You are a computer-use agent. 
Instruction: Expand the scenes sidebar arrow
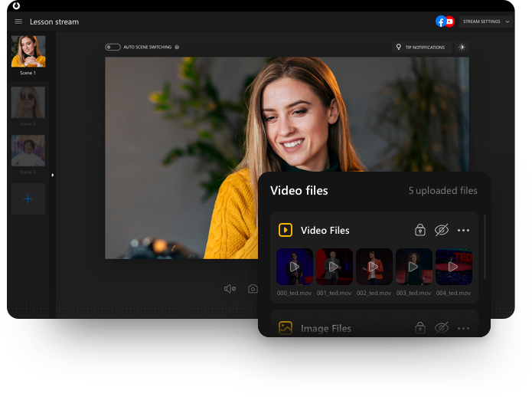53,176
